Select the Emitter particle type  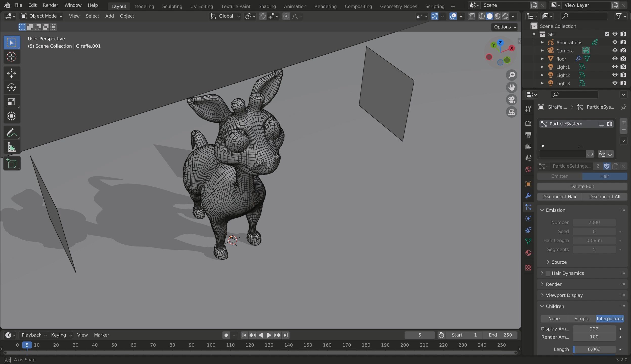tap(559, 176)
